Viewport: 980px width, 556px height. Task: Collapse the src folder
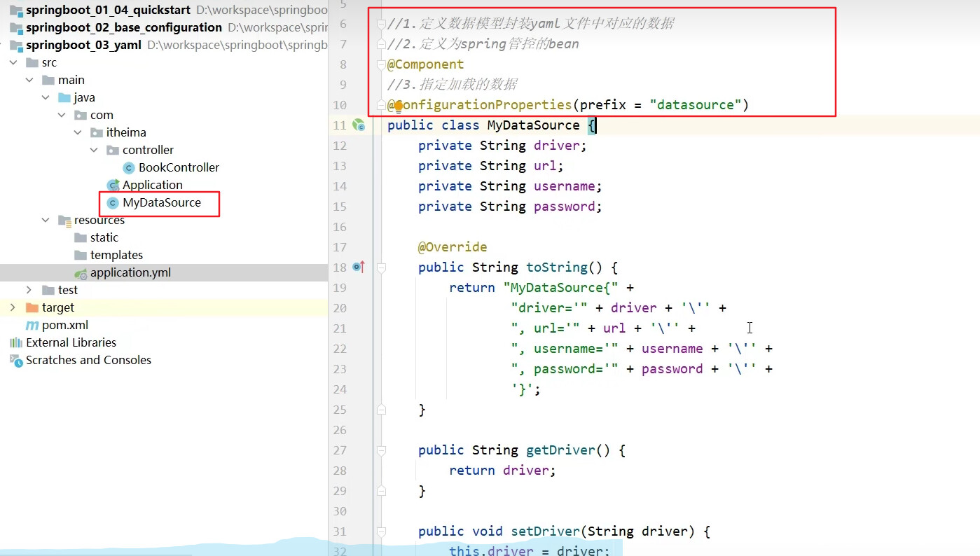pos(13,62)
